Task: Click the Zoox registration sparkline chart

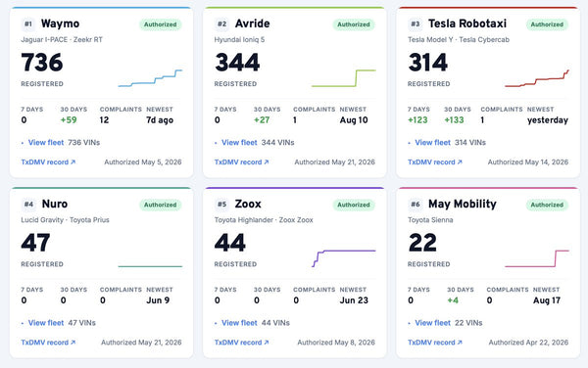Action: click(x=344, y=258)
